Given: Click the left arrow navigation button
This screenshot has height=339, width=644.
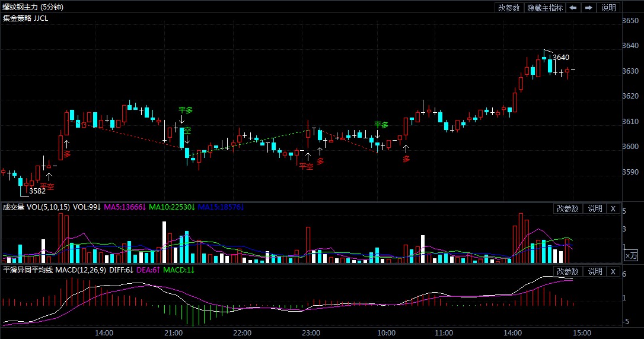Looking at the screenshot, I should pyautogui.click(x=573, y=8).
